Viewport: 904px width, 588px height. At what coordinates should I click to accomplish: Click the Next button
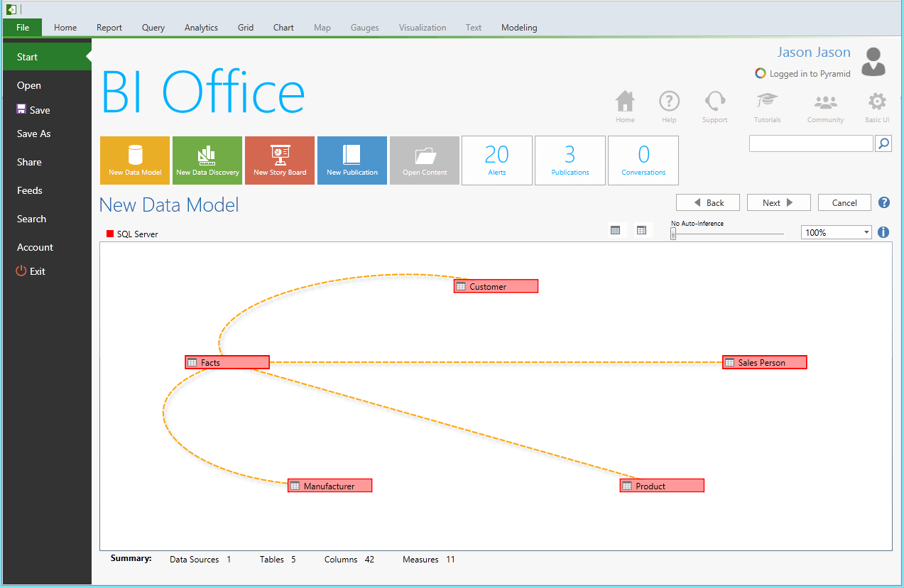coord(779,202)
